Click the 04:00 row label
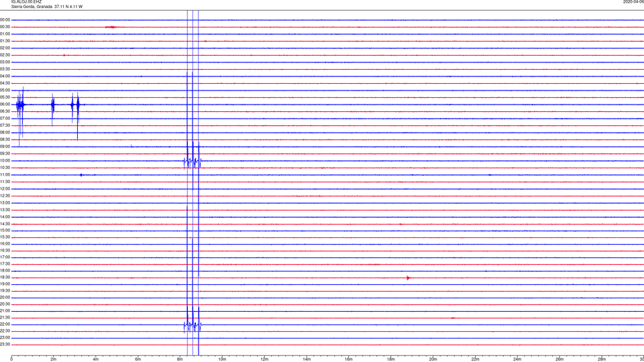The height and width of the screenshot is (362, 644). pyautogui.click(x=5, y=76)
